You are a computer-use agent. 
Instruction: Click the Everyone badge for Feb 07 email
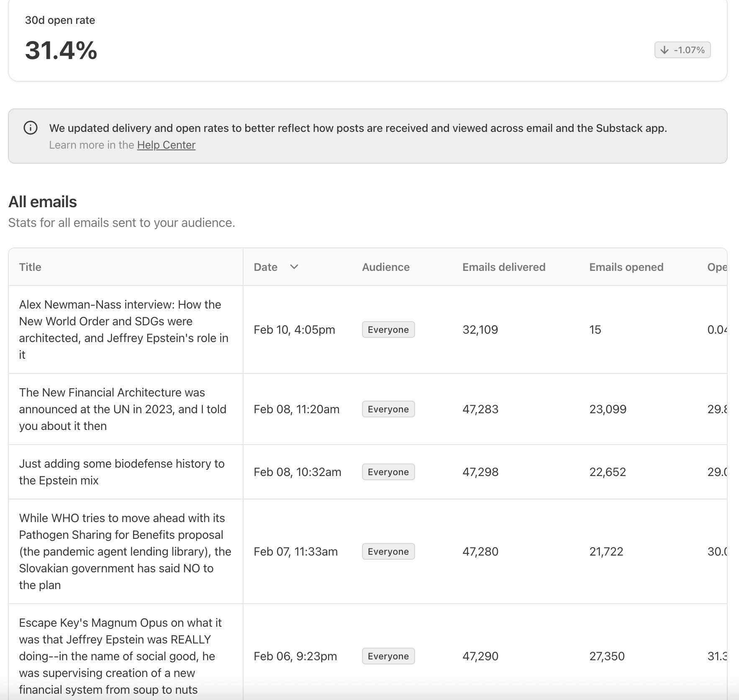388,551
